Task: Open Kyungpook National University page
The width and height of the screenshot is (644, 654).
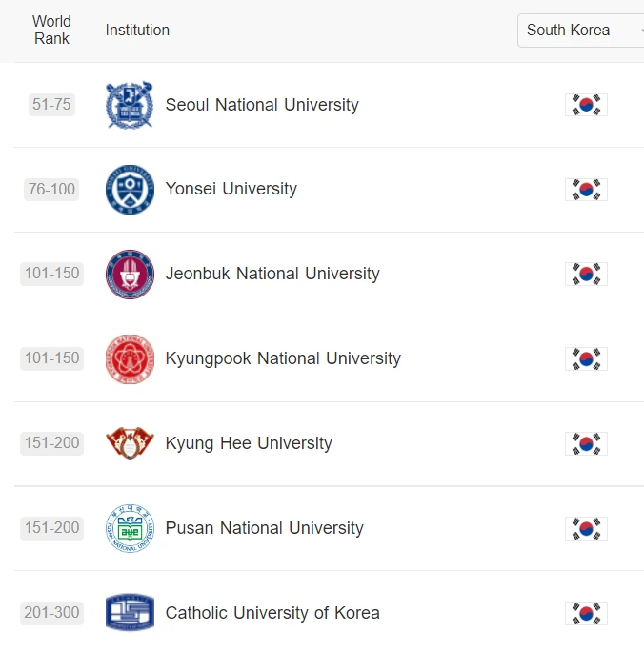Action: coord(283,358)
